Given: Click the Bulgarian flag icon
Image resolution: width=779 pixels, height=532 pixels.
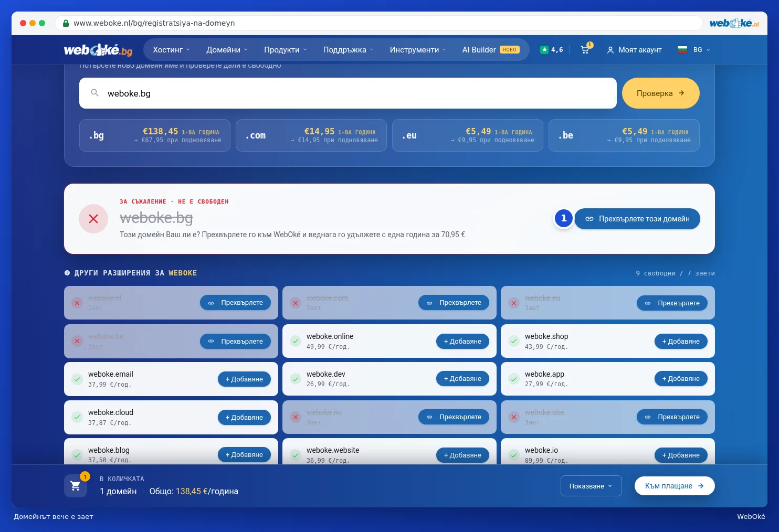Looking at the screenshot, I should (682, 50).
